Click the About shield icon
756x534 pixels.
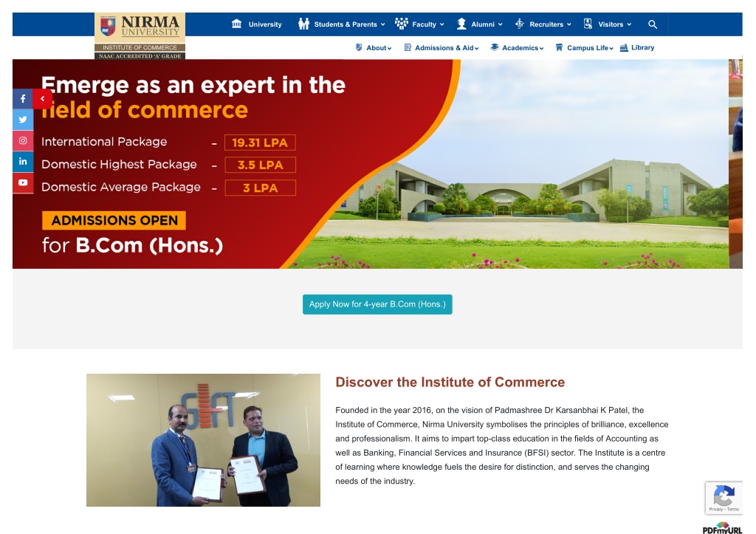tap(359, 47)
